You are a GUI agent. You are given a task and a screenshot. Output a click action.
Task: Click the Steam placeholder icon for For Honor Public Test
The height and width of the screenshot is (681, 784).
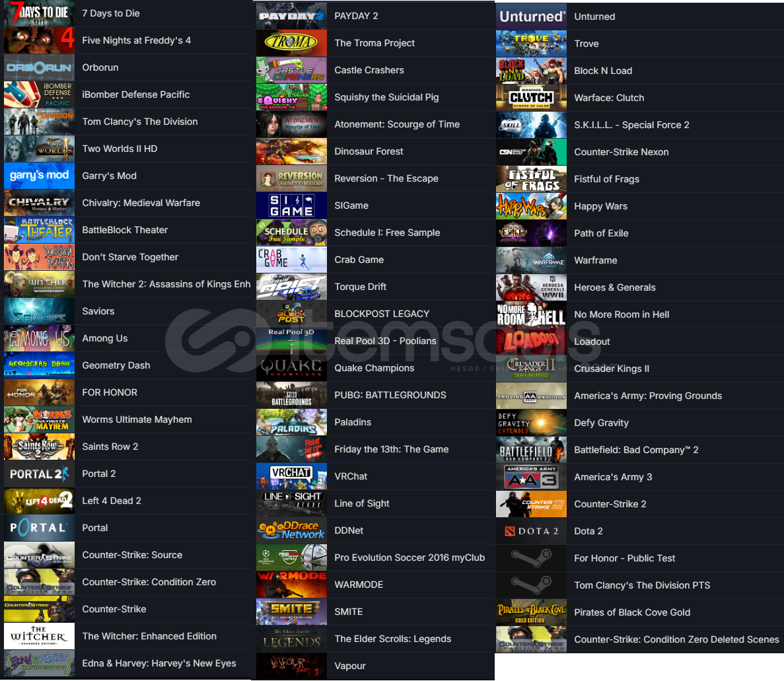[x=532, y=558]
